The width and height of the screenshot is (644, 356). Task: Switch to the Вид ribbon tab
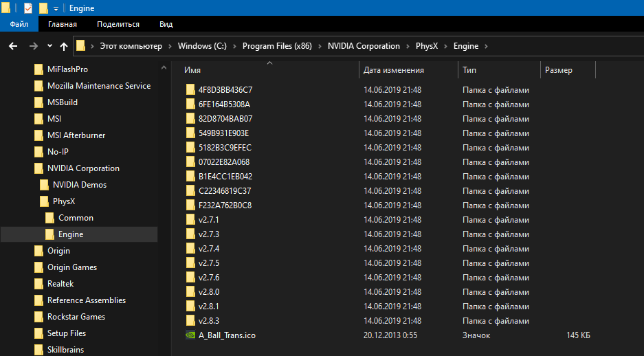click(166, 24)
